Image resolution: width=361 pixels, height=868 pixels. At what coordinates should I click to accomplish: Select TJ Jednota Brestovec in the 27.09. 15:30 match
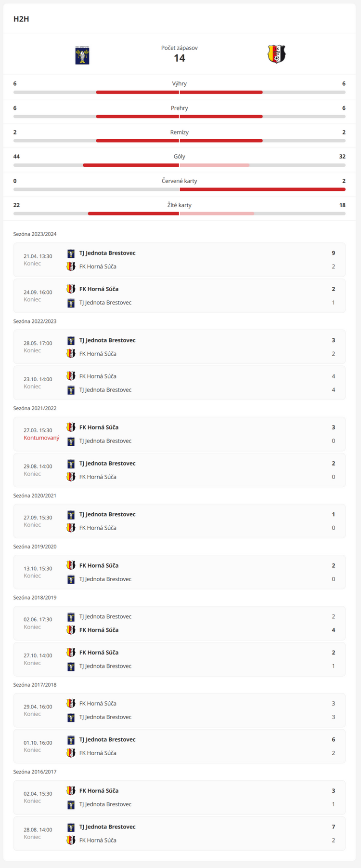pyautogui.click(x=107, y=514)
